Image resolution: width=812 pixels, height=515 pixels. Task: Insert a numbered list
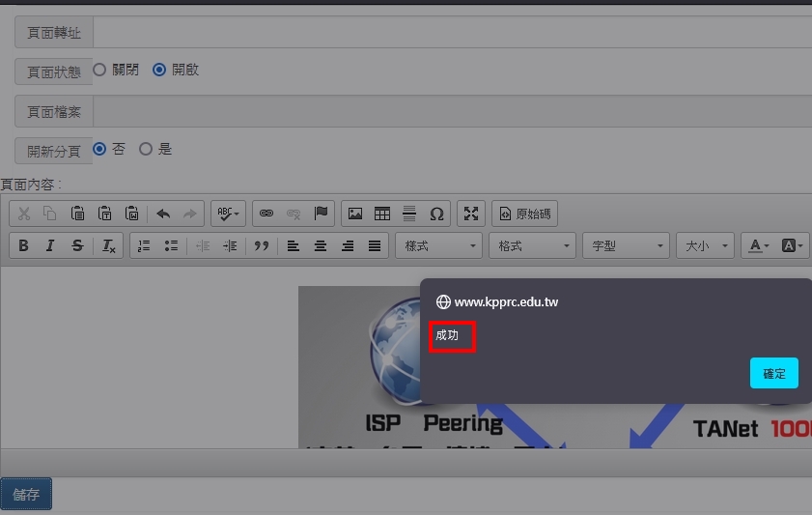point(144,245)
